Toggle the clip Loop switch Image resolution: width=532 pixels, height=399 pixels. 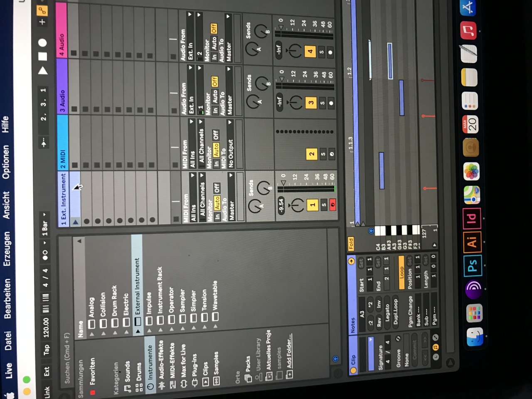tap(401, 273)
